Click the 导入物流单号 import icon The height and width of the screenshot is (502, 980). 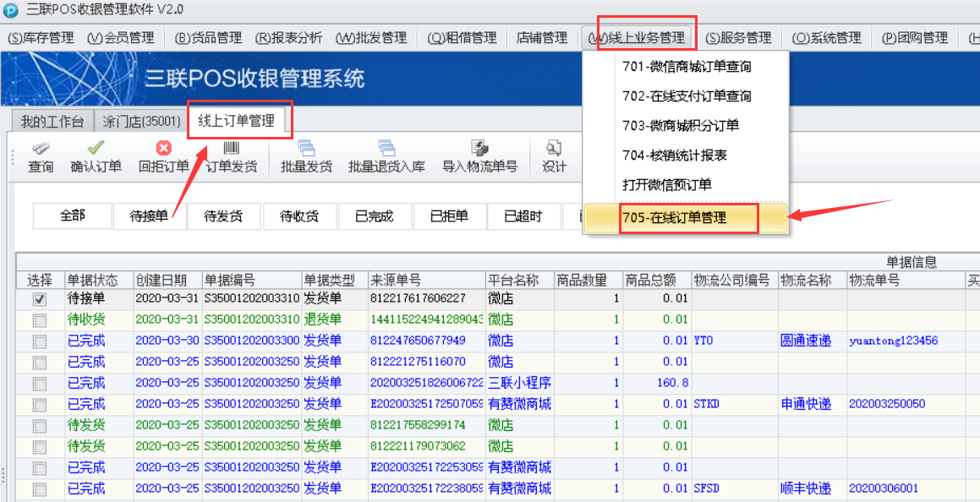click(479, 150)
